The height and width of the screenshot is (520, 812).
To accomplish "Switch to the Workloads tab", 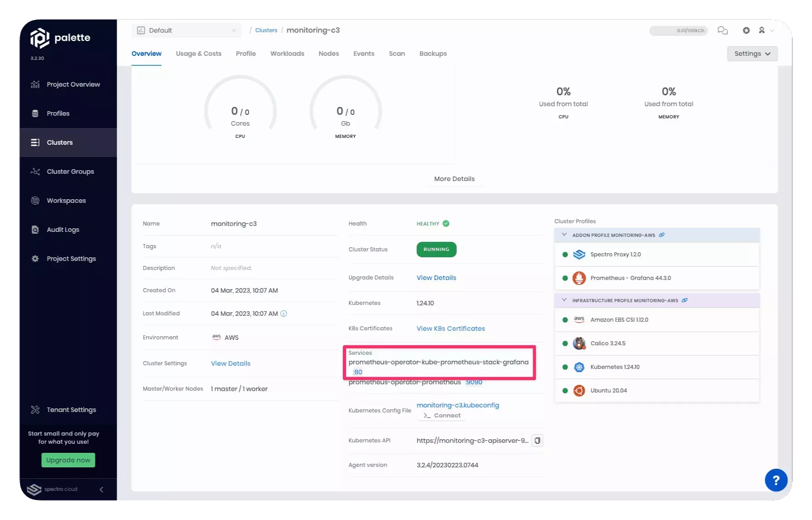I will pos(287,54).
